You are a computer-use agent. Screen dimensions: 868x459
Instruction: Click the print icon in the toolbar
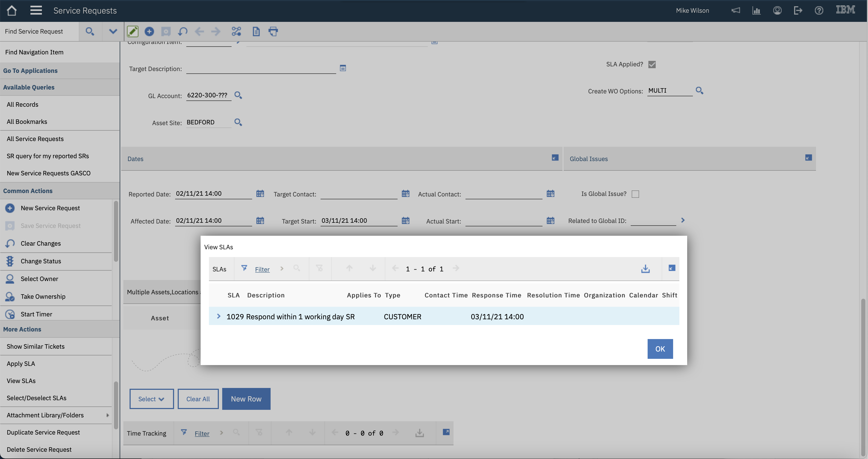(x=273, y=31)
